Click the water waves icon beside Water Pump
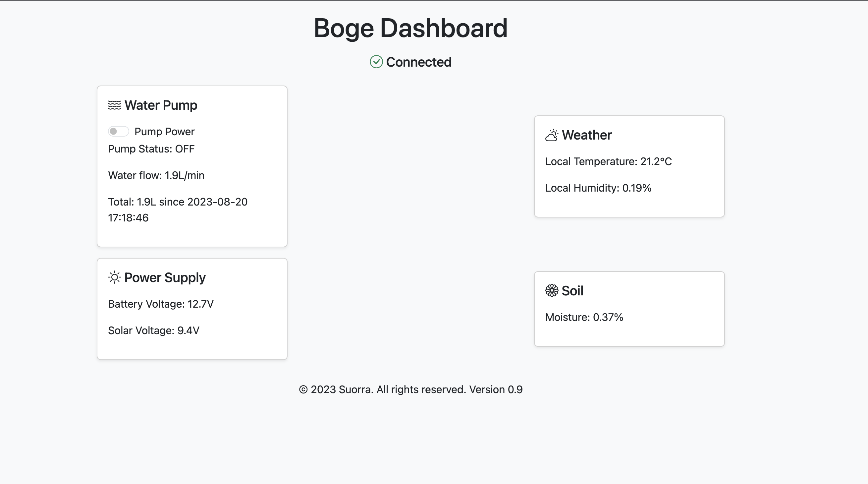 click(115, 105)
